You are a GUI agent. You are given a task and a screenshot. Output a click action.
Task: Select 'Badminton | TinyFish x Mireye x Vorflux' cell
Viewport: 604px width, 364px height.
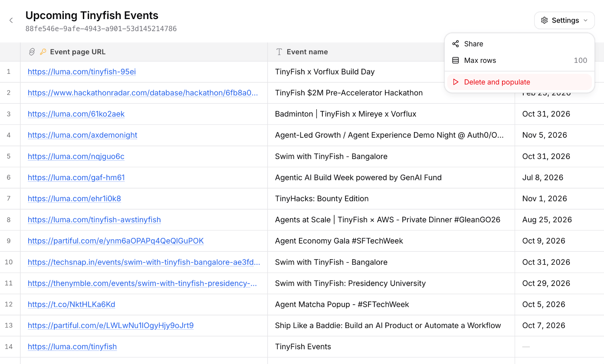(x=391, y=114)
